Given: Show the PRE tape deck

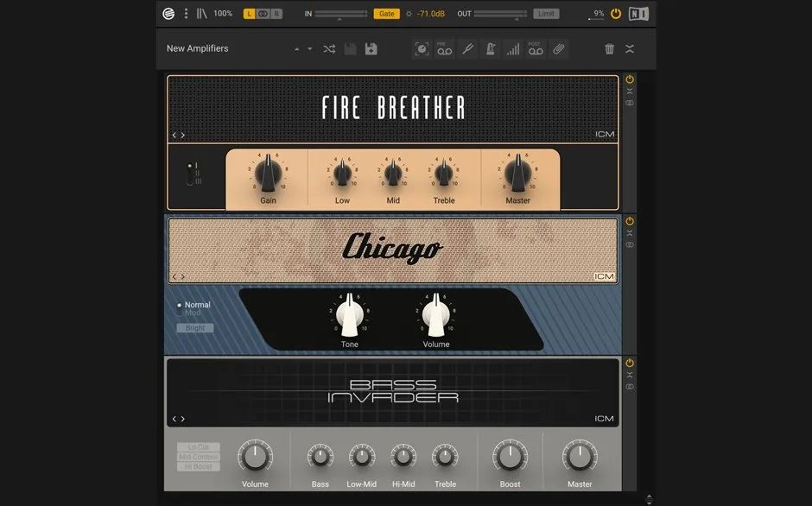Looking at the screenshot, I should coord(444,49).
